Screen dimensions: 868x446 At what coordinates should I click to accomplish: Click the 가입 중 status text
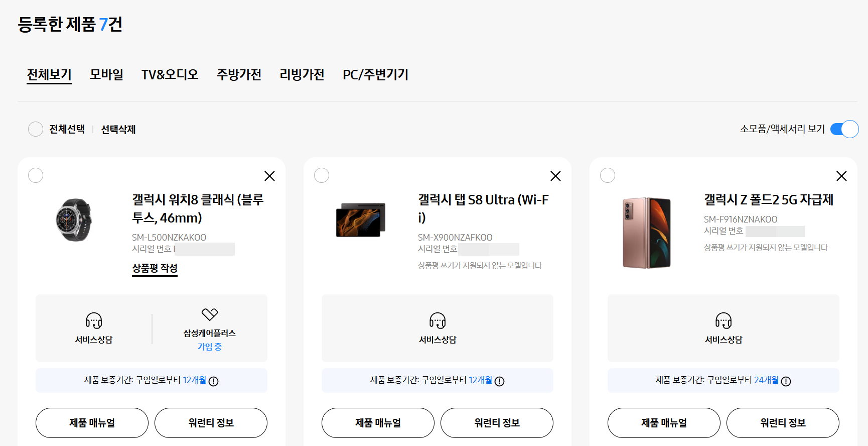point(210,347)
